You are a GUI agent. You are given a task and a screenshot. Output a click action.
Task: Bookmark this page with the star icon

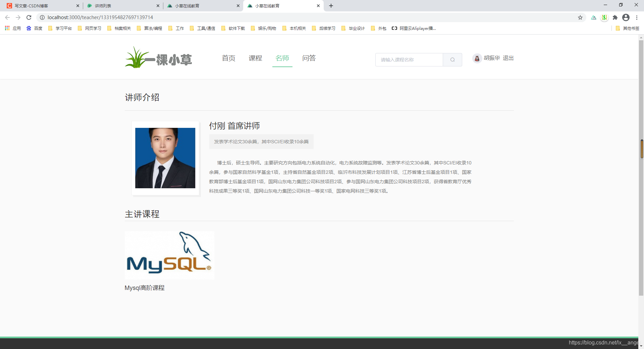[580, 17]
